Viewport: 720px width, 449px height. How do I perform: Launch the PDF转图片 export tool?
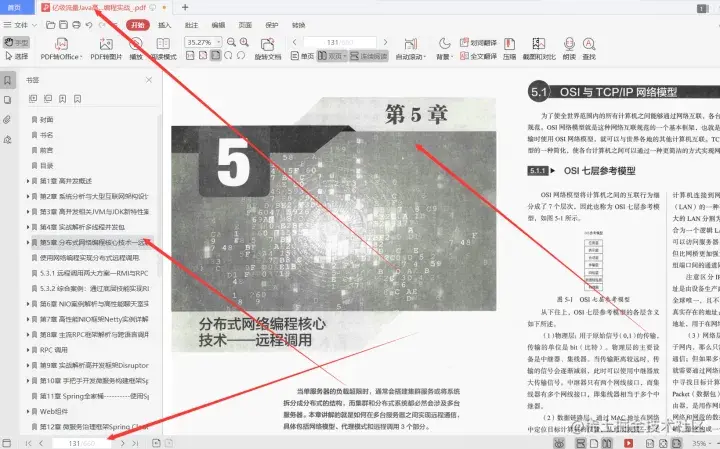106,49
